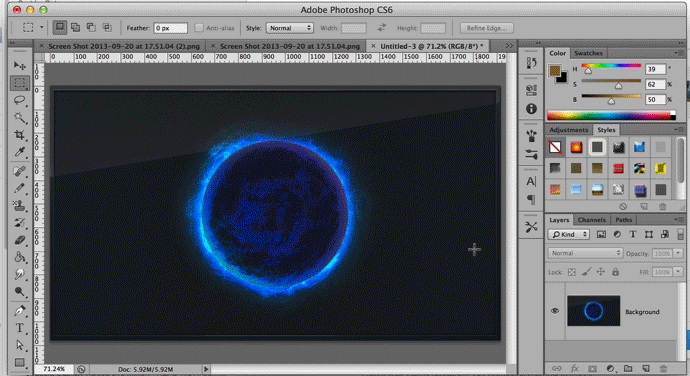
Task: Open the tool preset picker arrow
Action: 41,27
